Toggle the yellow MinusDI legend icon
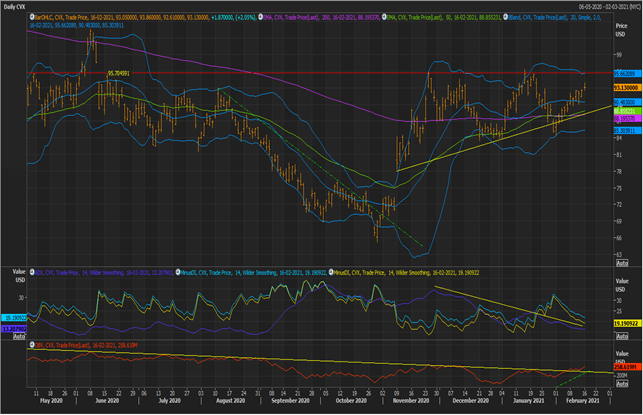 click(331, 272)
